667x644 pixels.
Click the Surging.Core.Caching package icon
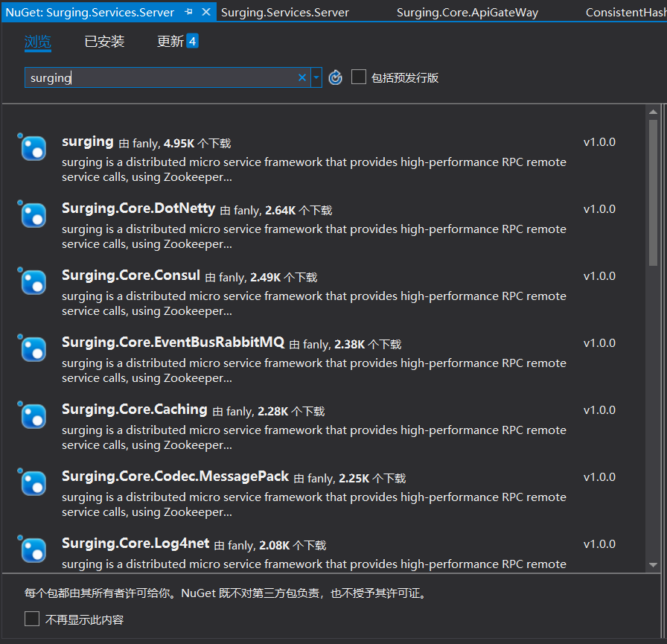(33, 416)
